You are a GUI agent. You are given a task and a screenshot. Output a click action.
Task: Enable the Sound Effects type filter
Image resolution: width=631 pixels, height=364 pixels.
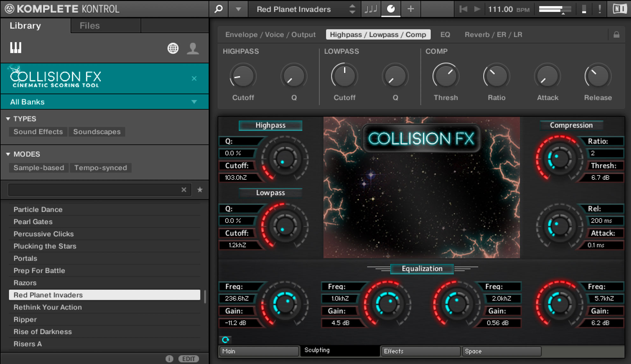pyautogui.click(x=38, y=131)
